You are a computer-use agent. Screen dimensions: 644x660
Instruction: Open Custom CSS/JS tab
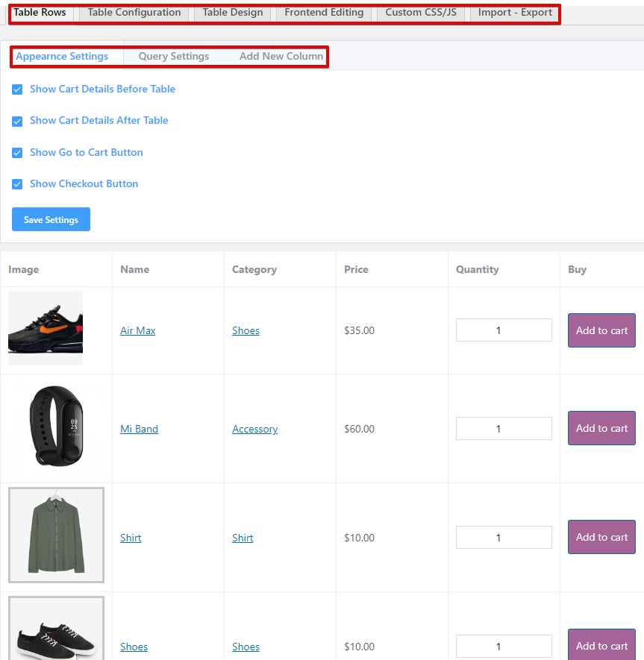[x=421, y=13]
